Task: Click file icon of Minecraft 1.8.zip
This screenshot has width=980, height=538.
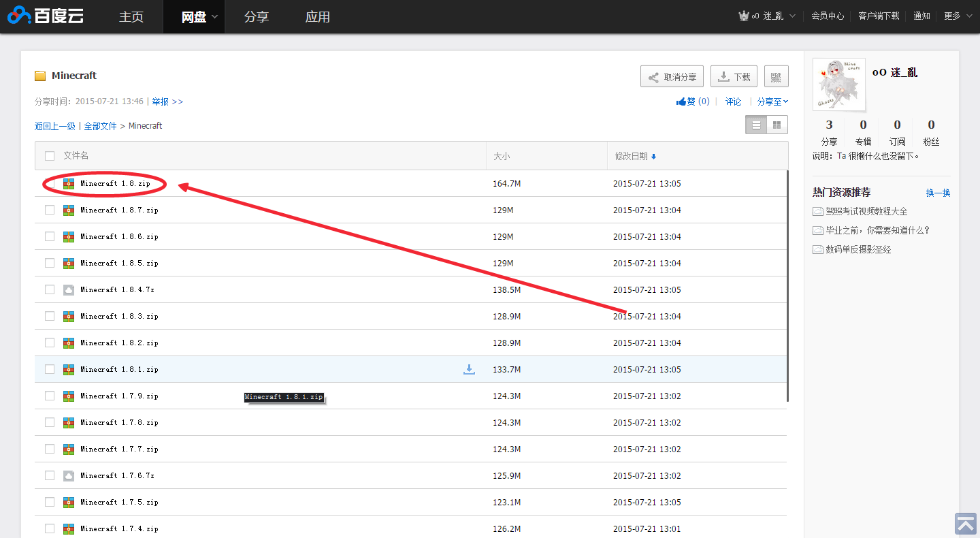Action: coord(69,184)
